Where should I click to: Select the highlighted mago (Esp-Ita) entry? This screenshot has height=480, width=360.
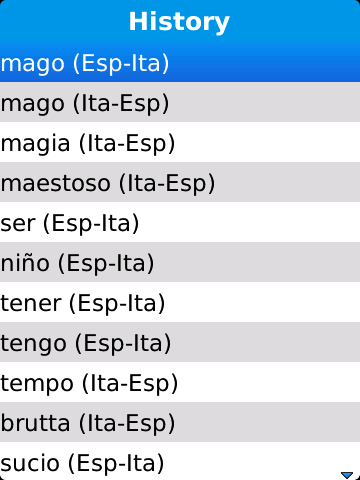(x=180, y=63)
